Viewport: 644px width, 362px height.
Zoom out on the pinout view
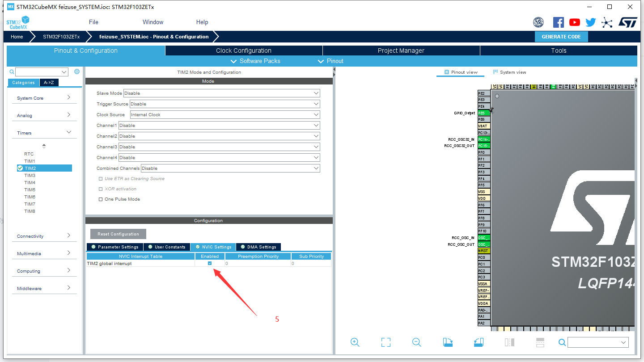(417, 342)
